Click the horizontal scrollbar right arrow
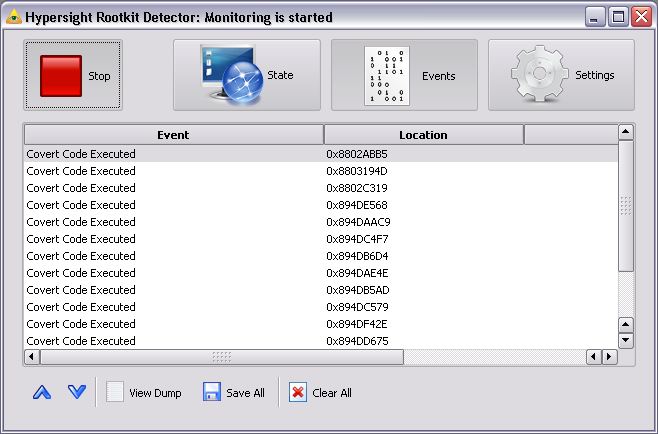The image size is (658, 434). coord(610,357)
